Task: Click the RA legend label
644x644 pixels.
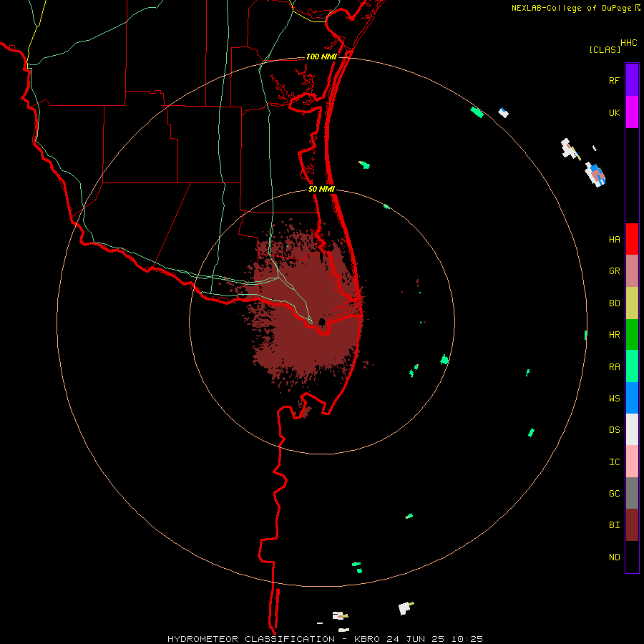Action: click(614, 367)
